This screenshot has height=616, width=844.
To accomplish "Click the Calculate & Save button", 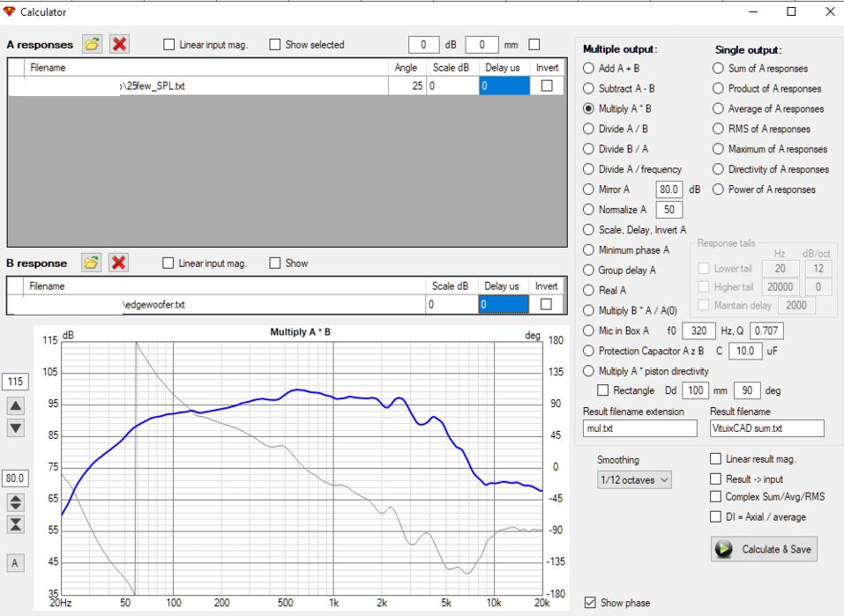I will pyautogui.click(x=764, y=549).
